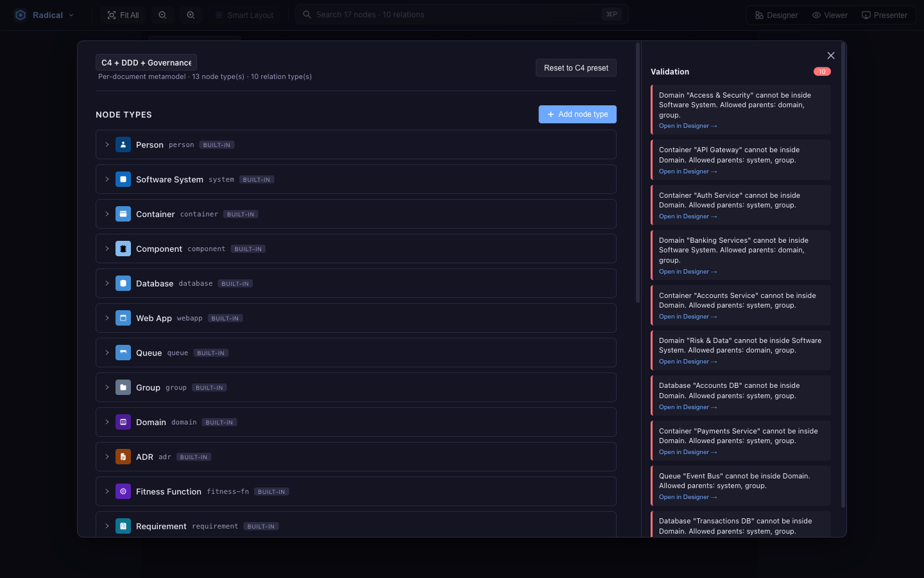
Task: Expand the ADR node type chevron
Action: click(x=107, y=457)
